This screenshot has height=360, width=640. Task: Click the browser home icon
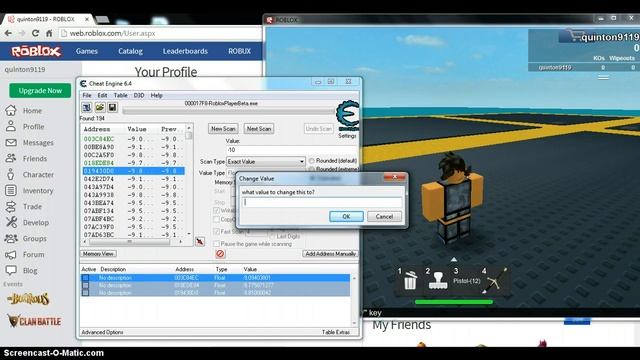(49, 33)
